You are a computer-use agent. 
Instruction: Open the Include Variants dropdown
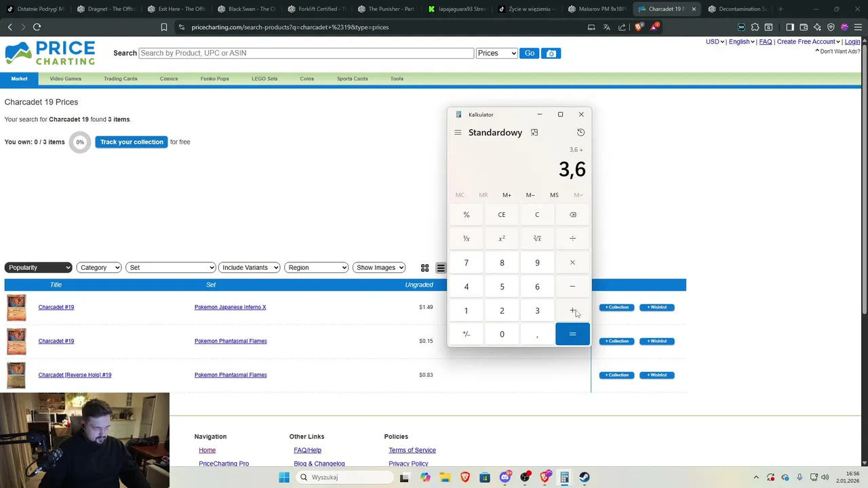point(250,268)
